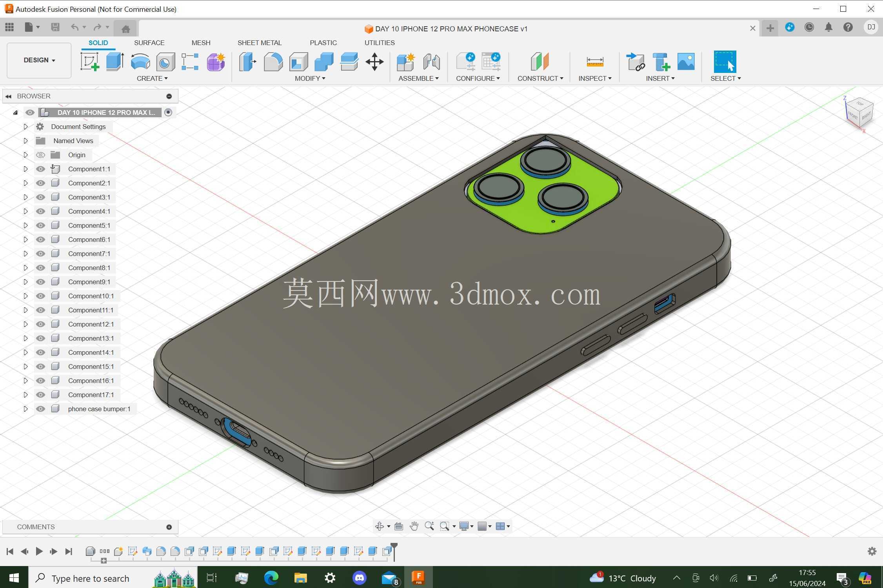This screenshot has width=883, height=588.
Task: Select the Hole tool
Action: [165, 62]
